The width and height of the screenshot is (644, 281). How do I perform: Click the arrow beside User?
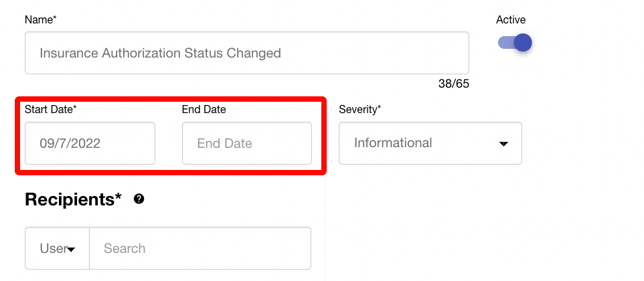point(70,250)
